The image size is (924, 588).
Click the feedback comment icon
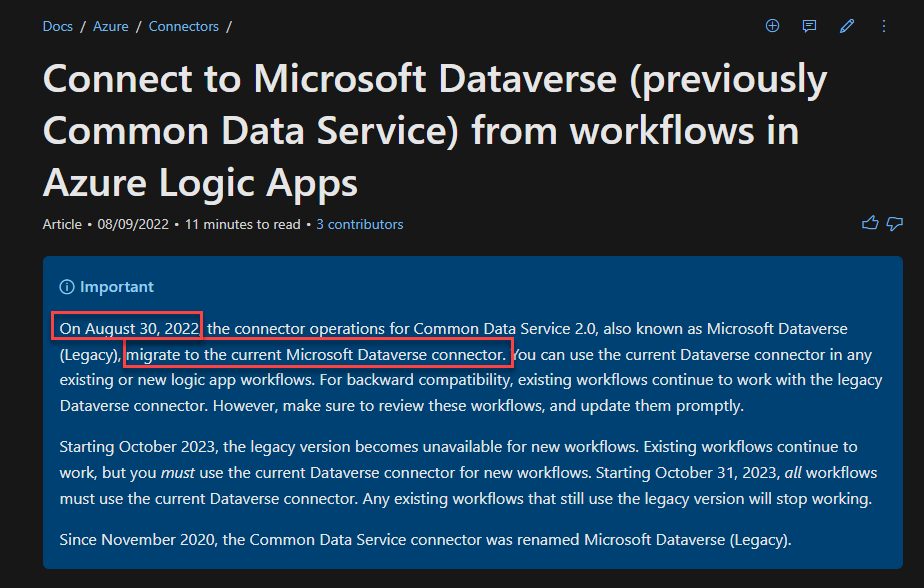pyautogui.click(x=809, y=26)
